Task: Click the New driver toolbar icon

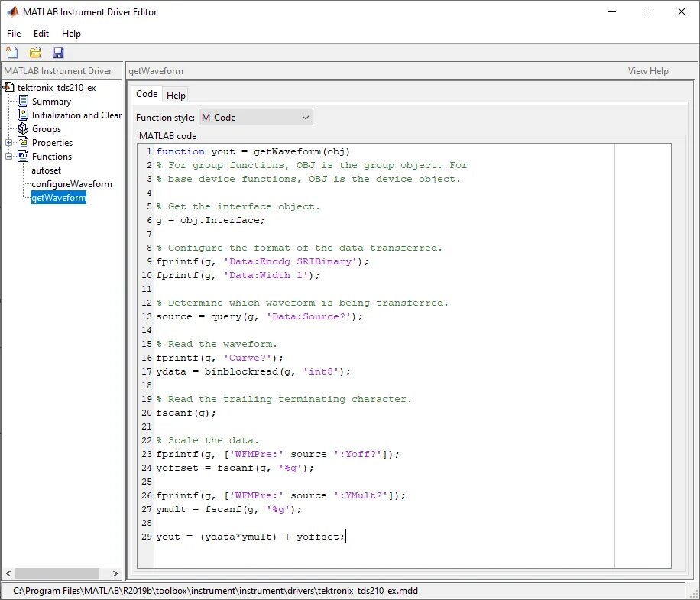Action: point(12,53)
